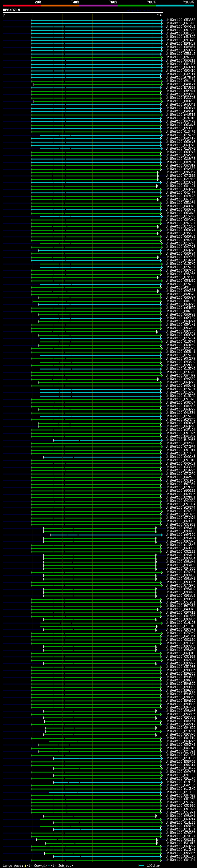Screen dimensions: 197x868
Task: Click the arrowhead ending UniRef100_Q7X9P2's alignment
Action: [x=162, y=511]
